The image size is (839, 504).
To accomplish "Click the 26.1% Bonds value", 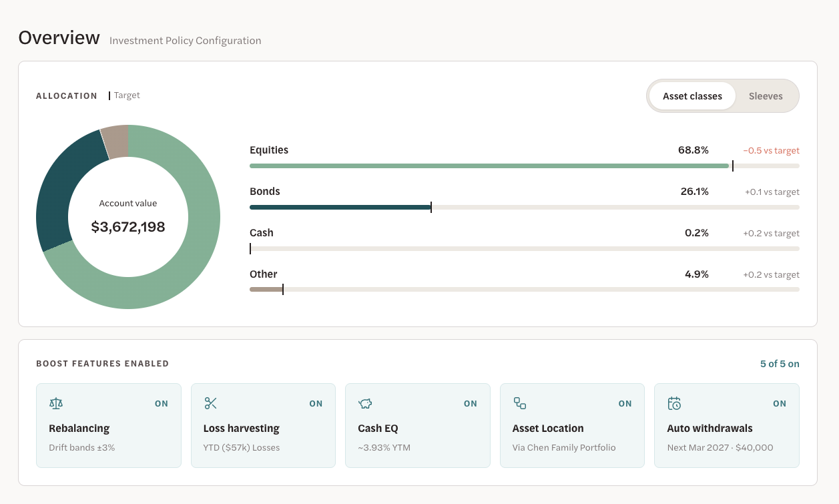I will 695,192.
